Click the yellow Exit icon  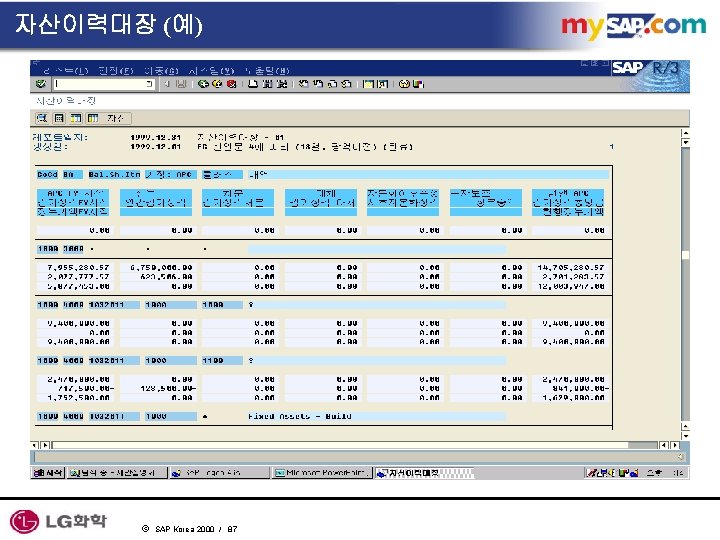217,84
